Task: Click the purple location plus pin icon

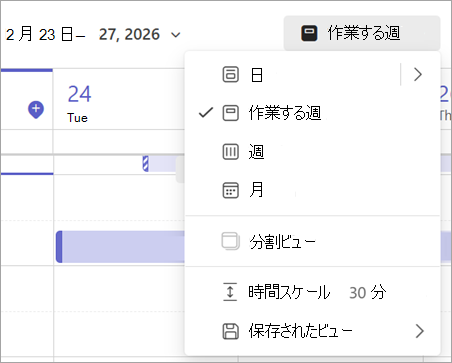Action: tap(36, 110)
